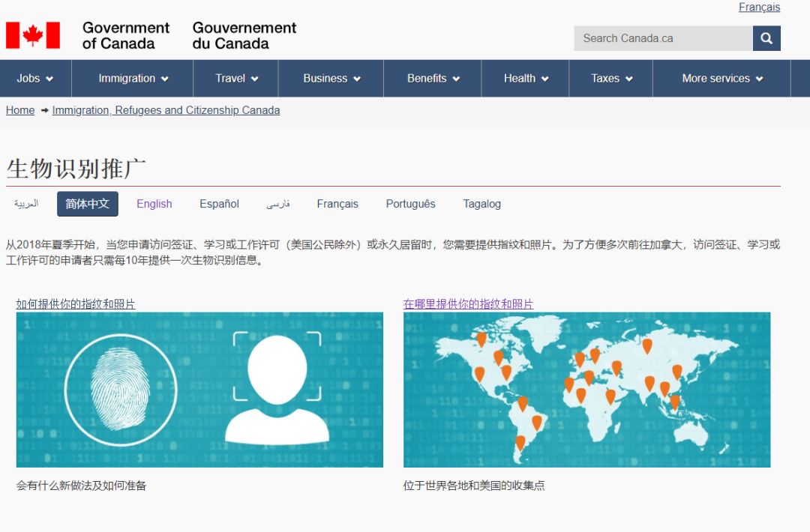Viewport: 810px width, 532px height.
Task: Click the text 会有什么新做法及如何准备
Action: tap(81, 486)
